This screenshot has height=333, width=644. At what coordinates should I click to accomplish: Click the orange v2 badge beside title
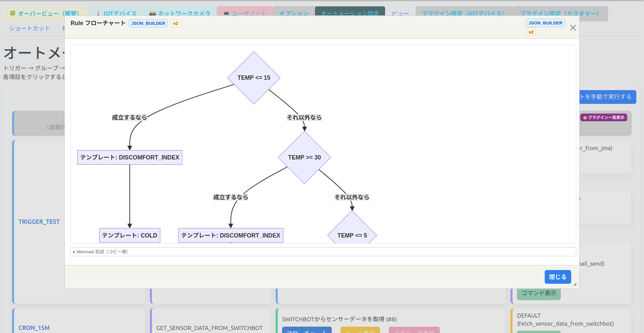click(x=175, y=23)
